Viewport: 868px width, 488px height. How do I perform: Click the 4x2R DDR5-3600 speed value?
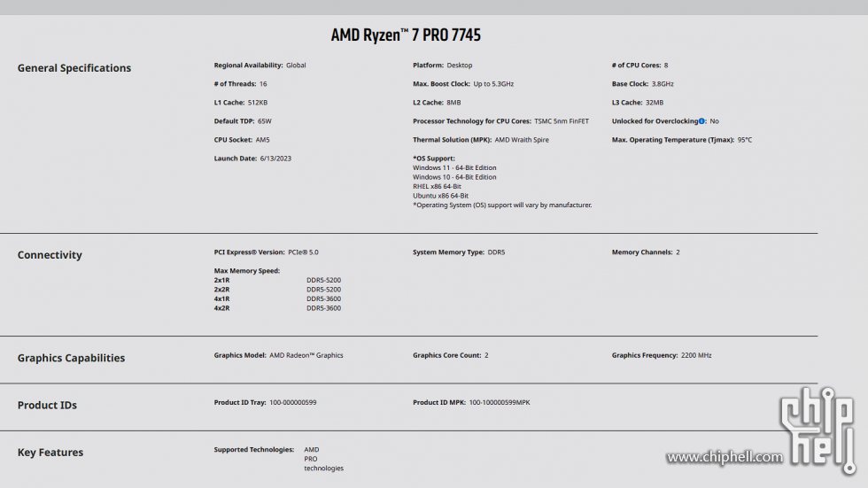324,308
